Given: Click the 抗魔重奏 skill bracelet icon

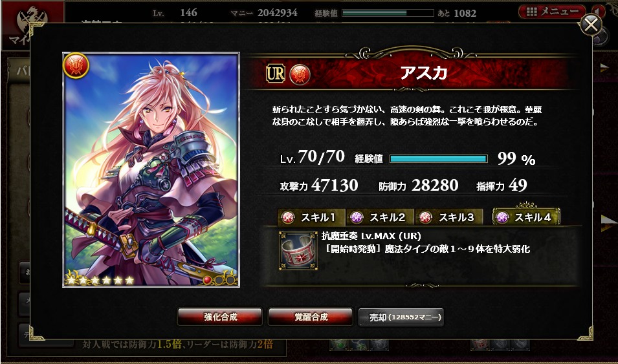Looking at the screenshot, I should (298, 251).
